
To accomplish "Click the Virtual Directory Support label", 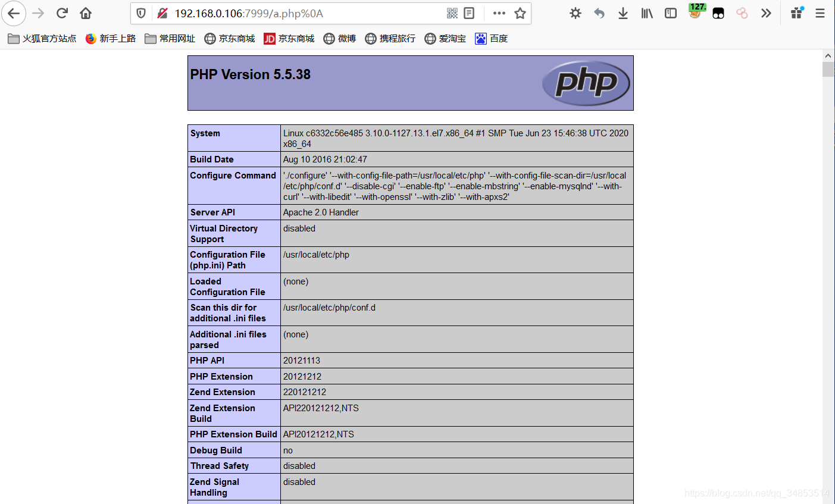I will 224,234.
